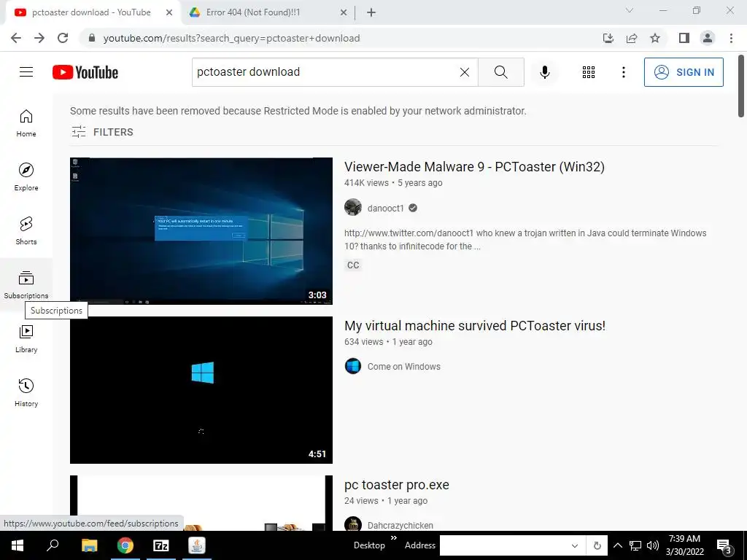Open a new Chrome tab
The height and width of the screenshot is (560, 747).
click(371, 12)
